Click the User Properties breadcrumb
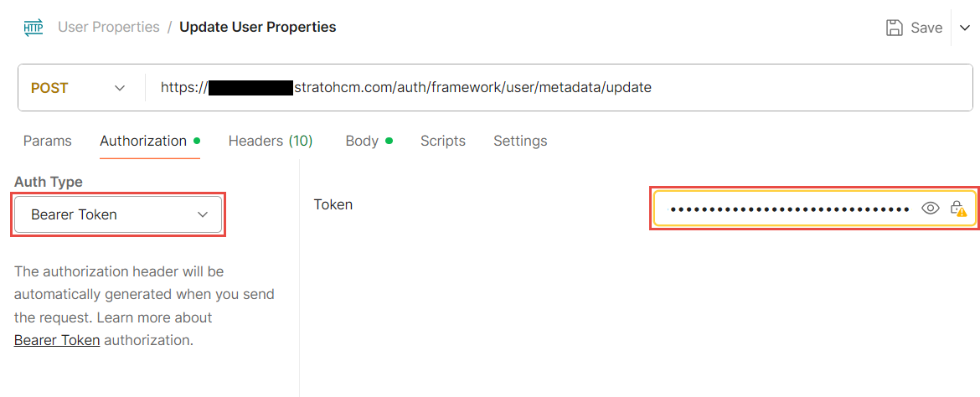This screenshot has width=980, height=397. pyautogui.click(x=108, y=27)
